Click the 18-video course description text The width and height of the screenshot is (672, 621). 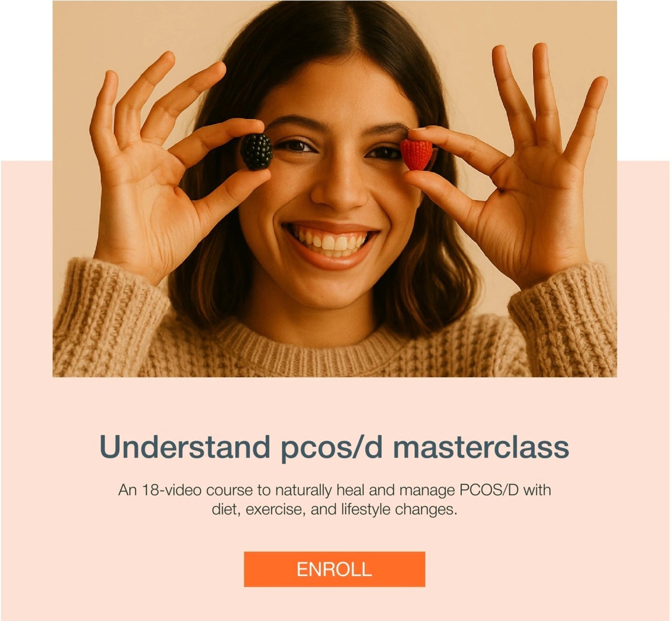334,500
